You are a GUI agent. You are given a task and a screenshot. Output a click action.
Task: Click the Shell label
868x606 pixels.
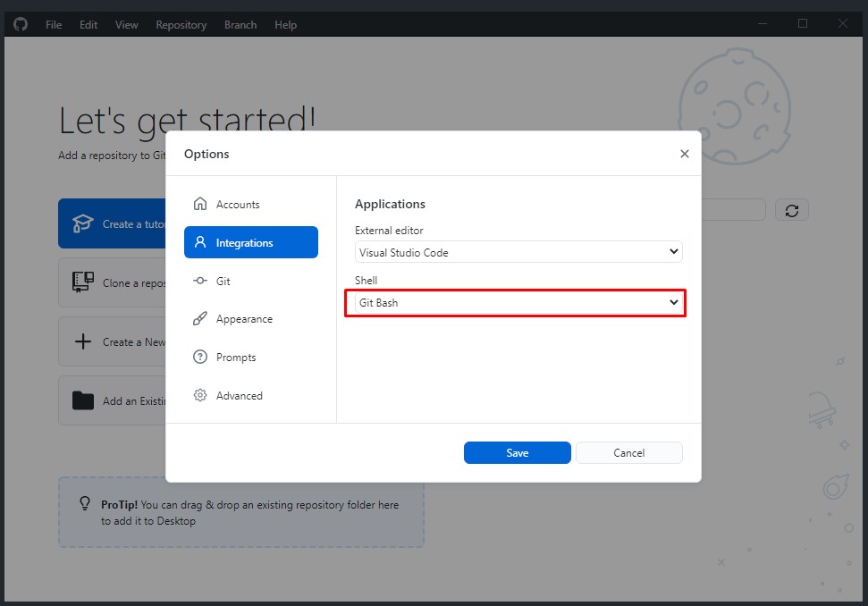(366, 280)
